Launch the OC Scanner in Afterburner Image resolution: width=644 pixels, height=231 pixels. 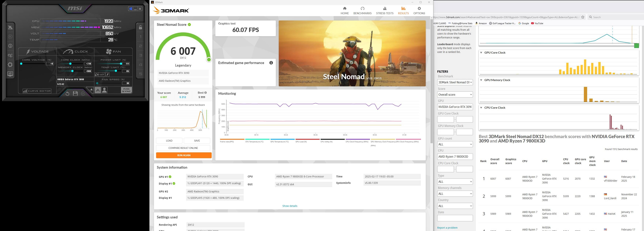[x=10, y=56]
